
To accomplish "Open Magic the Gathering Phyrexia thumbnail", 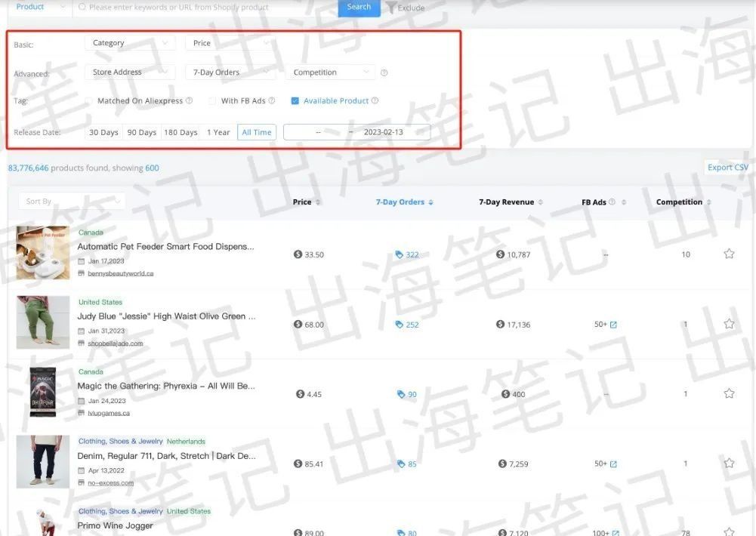I will tap(43, 392).
